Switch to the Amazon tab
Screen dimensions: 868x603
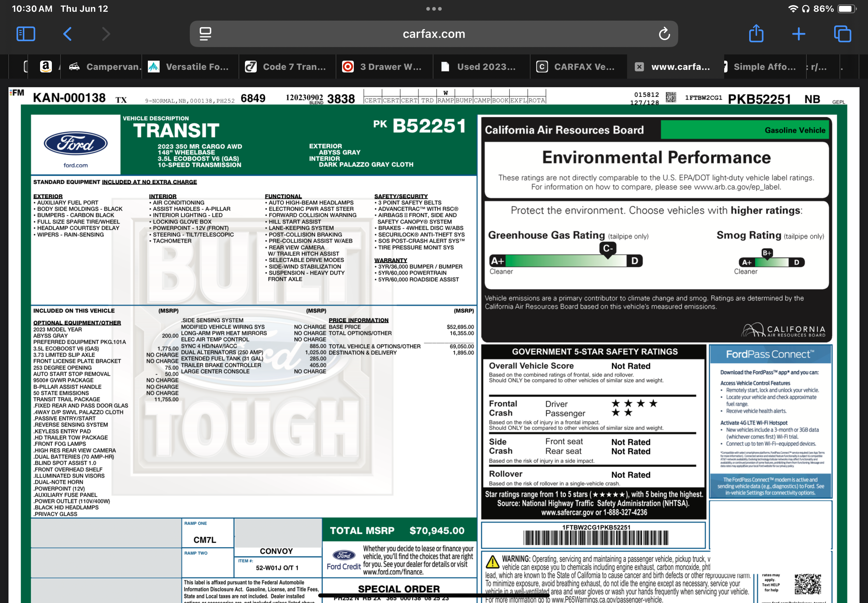[x=46, y=67]
